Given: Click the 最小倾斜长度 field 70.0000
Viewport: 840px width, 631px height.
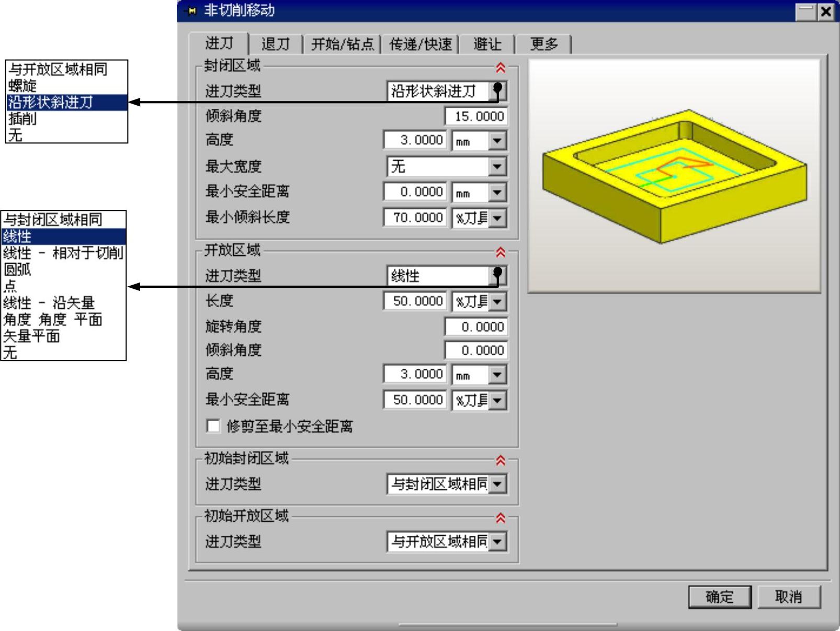Looking at the screenshot, I should point(415,218).
